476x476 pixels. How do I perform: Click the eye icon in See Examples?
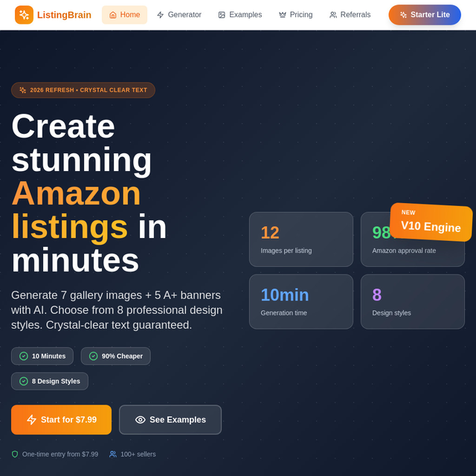(140, 419)
